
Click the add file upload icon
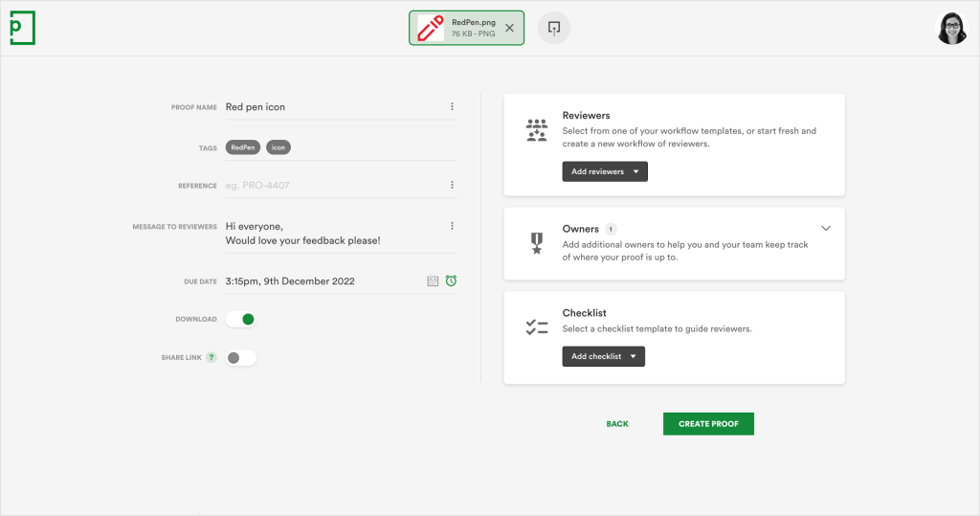coord(554,28)
